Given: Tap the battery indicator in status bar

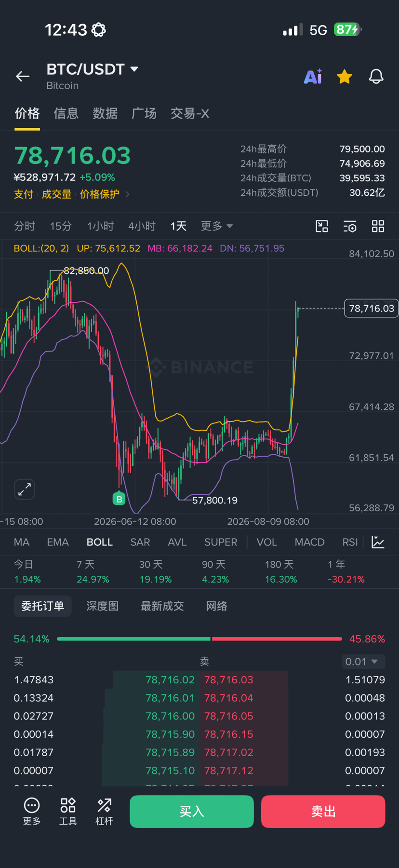Looking at the screenshot, I should tap(347, 30).
